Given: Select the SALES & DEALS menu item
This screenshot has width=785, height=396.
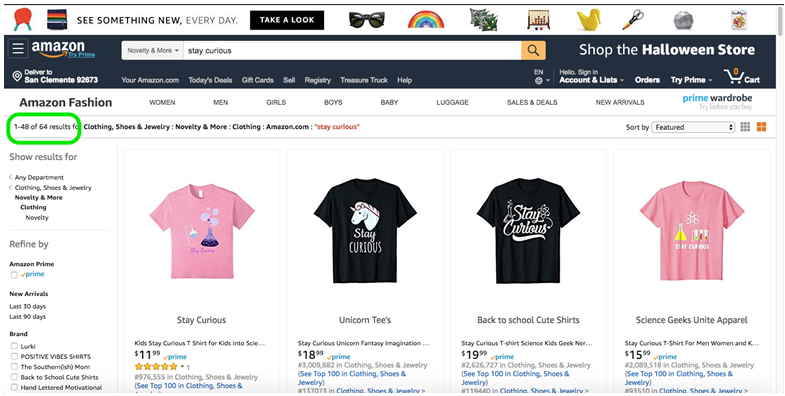Looking at the screenshot, I should [x=532, y=102].
